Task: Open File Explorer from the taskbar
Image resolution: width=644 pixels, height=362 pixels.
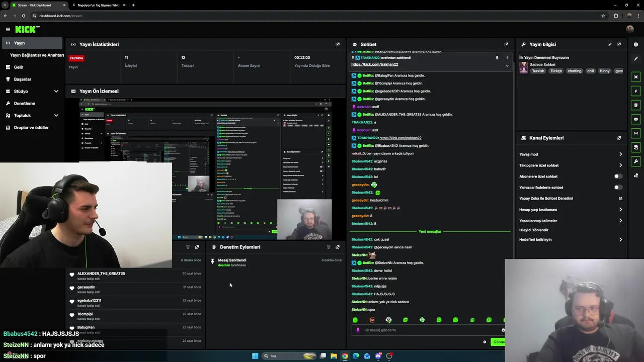Action: (334, 356)
